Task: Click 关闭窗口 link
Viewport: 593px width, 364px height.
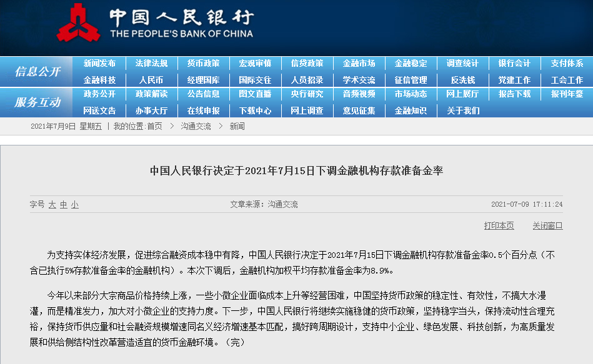Action: pos(547,225)
